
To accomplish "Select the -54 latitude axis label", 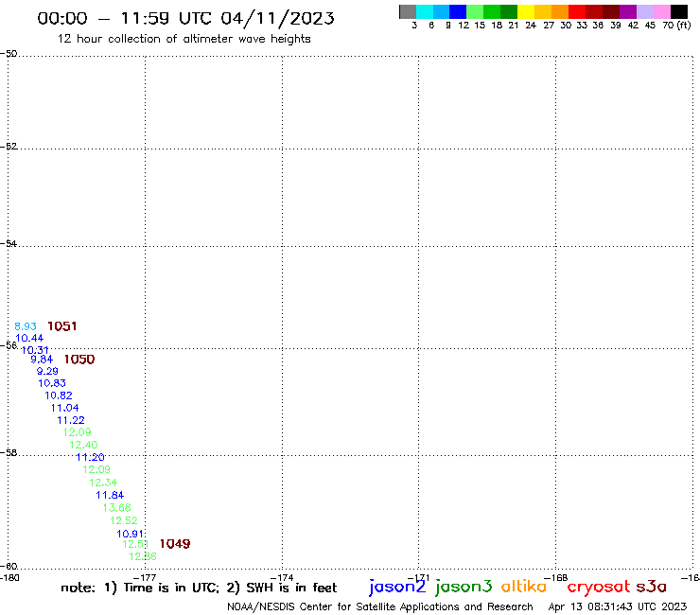I will 9,244.
